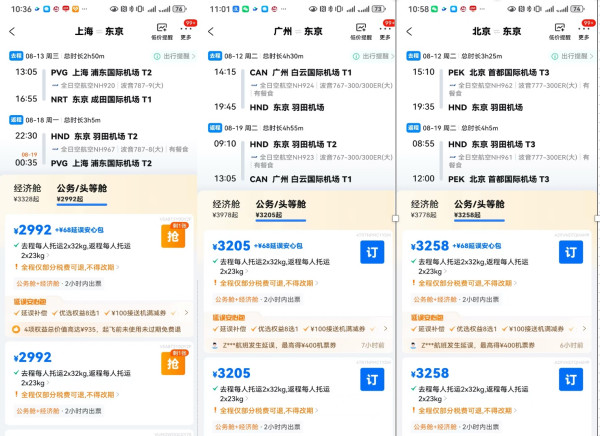
Task: Tap 公务舱+经济舱 tag on first ¥2992 fare
Action: coord(38,284)
